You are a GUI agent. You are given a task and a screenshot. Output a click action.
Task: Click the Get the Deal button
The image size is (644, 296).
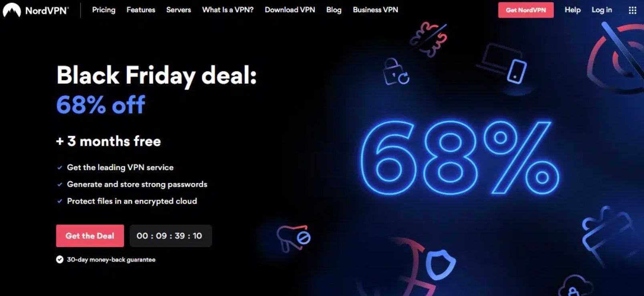pos(90,236)
